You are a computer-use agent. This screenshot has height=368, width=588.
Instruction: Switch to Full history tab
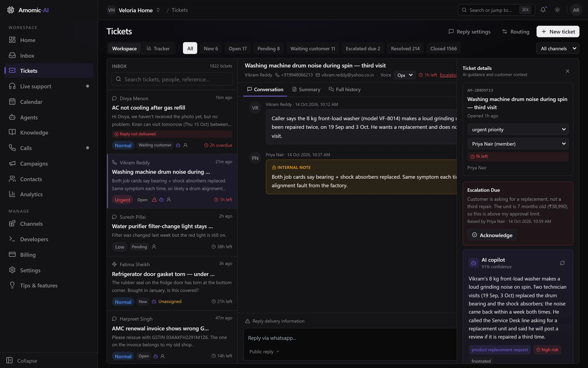pyautogui.click(x=344, y=89)
